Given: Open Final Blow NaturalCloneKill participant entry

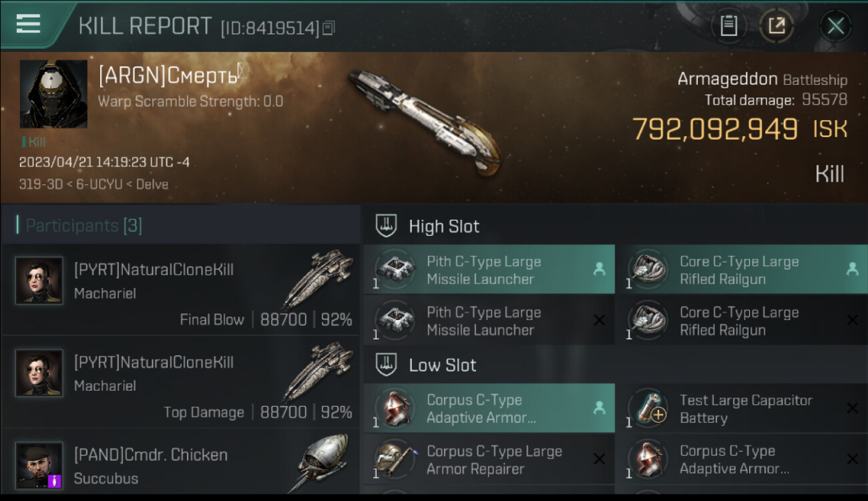Looking at the screenshot, I should coord(180,291).
